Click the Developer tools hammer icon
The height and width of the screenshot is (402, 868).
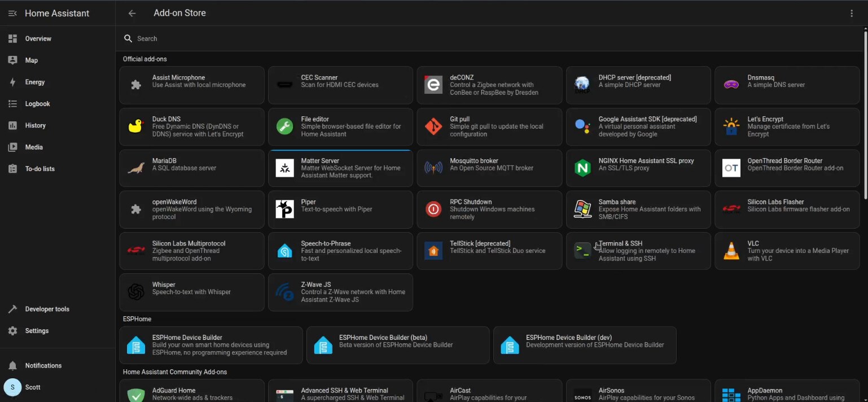pos(12,309)
